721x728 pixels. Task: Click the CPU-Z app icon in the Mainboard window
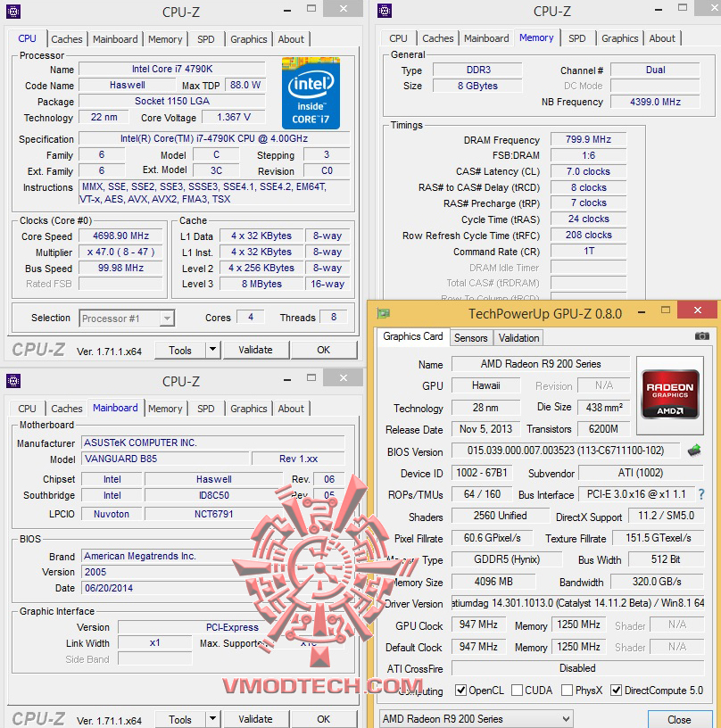tap(13, 381)
